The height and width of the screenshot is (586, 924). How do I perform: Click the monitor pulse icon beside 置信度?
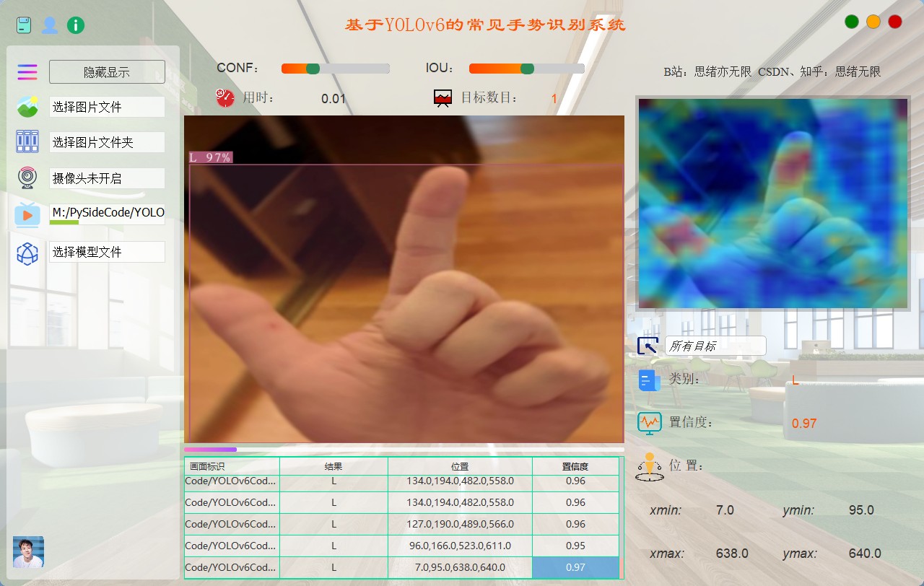pos(649,423)
